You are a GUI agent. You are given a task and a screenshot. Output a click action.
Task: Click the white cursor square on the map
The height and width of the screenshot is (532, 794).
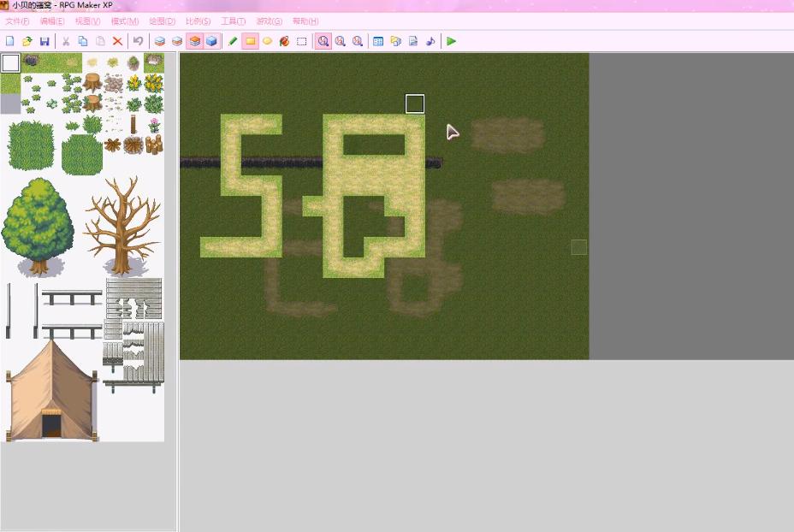coord(415,103)
